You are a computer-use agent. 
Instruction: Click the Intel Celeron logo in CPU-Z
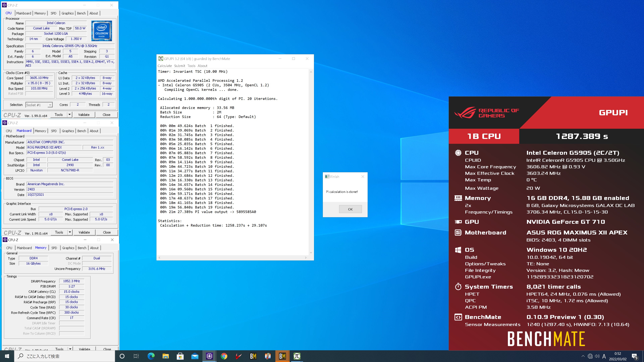pyautogui.click(x=102, y=31)
